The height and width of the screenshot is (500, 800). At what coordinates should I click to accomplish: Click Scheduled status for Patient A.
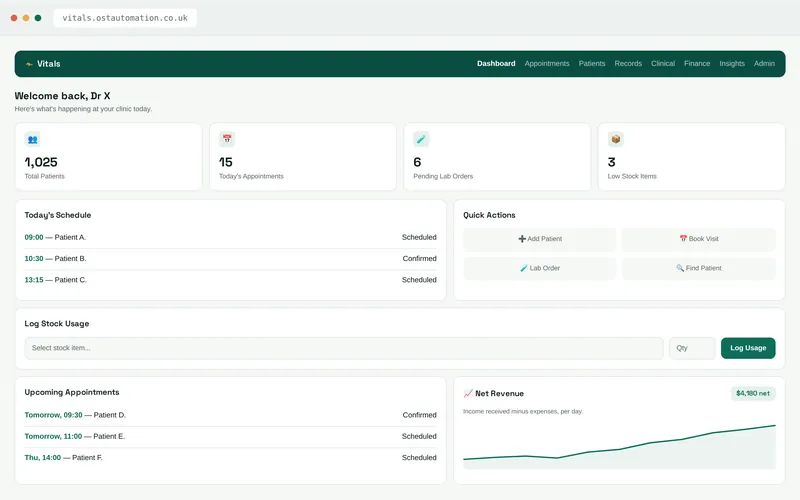click(x=419, y=237)
